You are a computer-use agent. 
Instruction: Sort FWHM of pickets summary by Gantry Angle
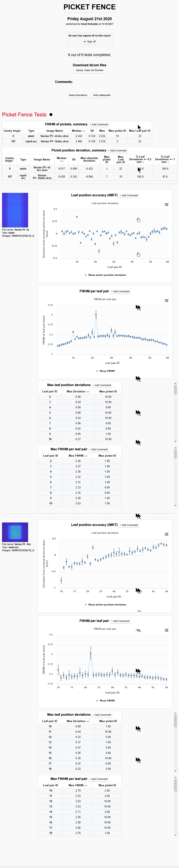tap(12, 131)
